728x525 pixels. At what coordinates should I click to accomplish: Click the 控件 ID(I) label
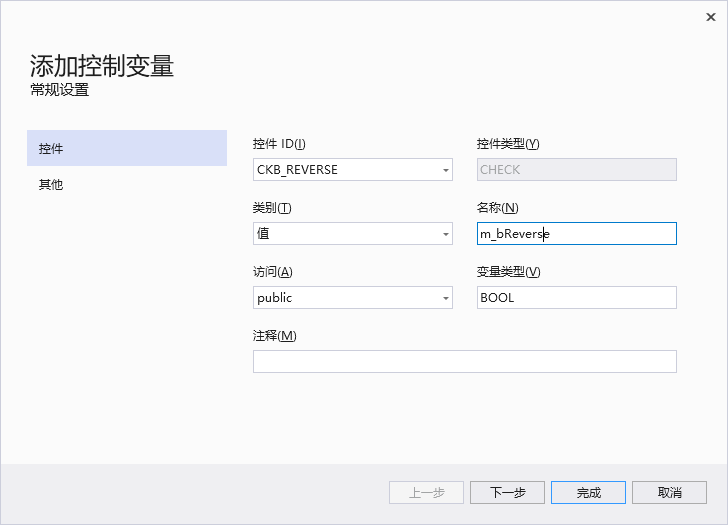click(x=279, y=144)
